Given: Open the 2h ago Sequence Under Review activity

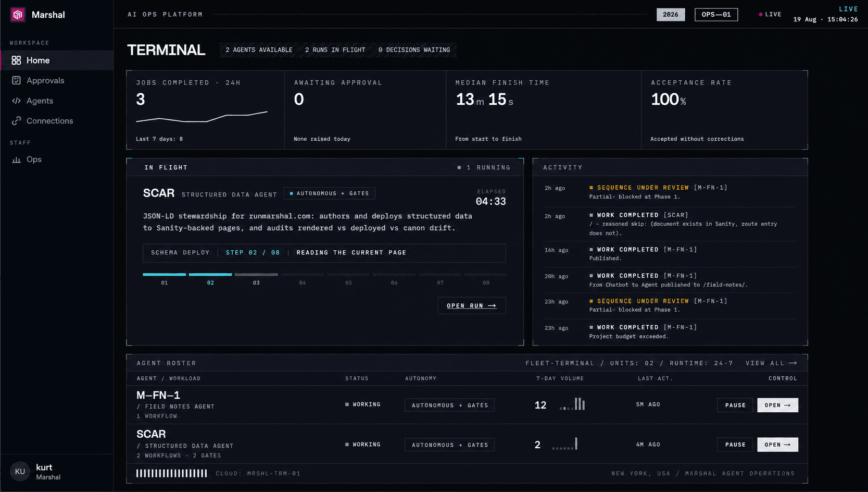Looking at the screenshot, I should click(670, 192).
